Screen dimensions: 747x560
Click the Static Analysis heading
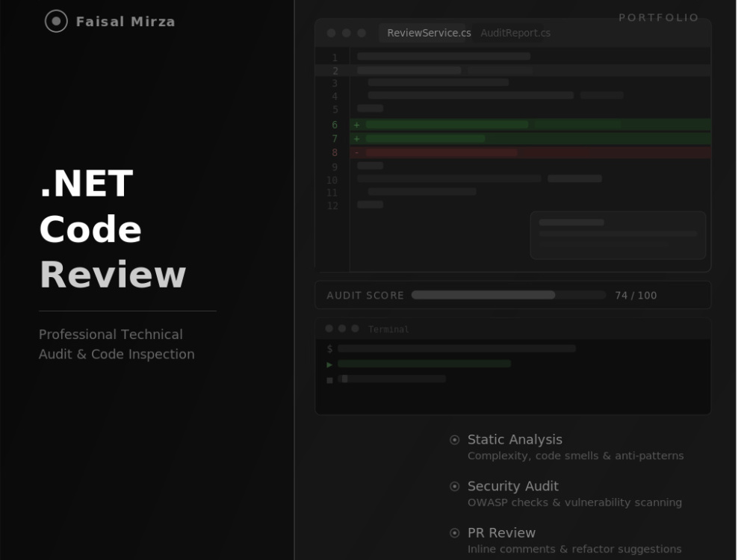tap(515, 440)
